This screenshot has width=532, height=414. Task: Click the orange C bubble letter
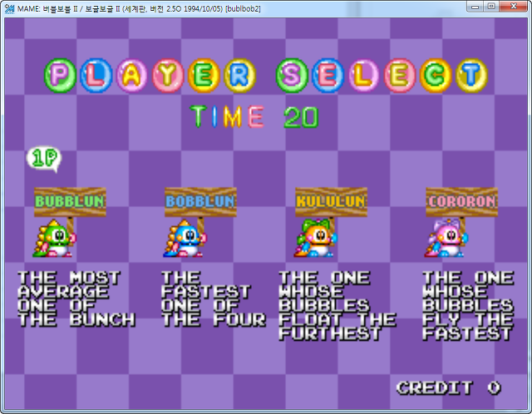coord(436,76)
